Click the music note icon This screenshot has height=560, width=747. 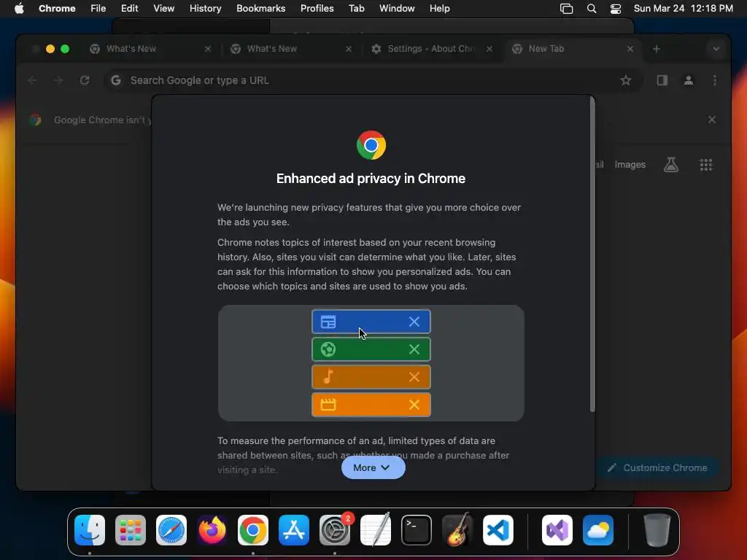point(328,377)
